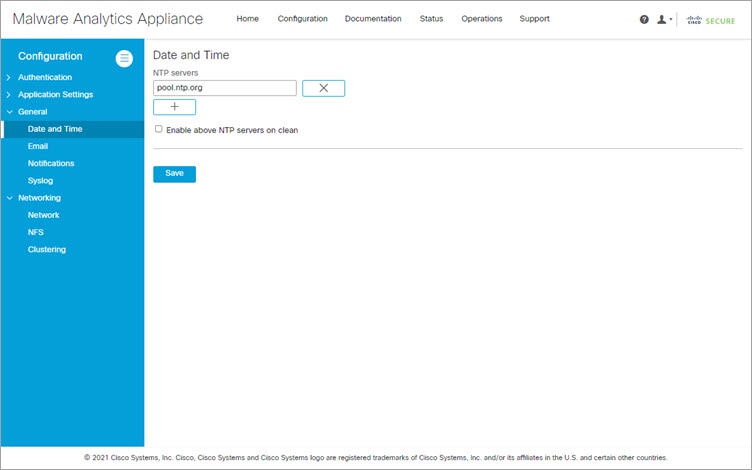Enable above NTP servers on clean checkbox

[159, 129]
